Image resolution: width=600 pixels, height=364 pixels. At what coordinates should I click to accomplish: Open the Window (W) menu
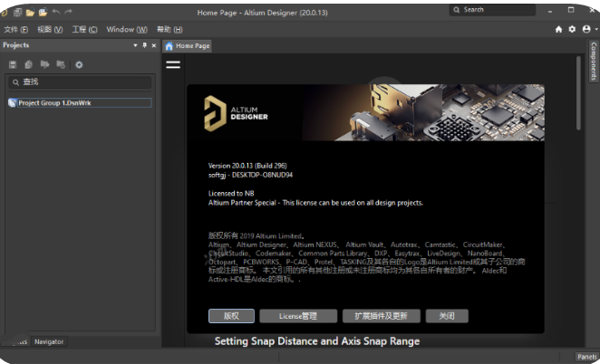click(x=127, y=30)
